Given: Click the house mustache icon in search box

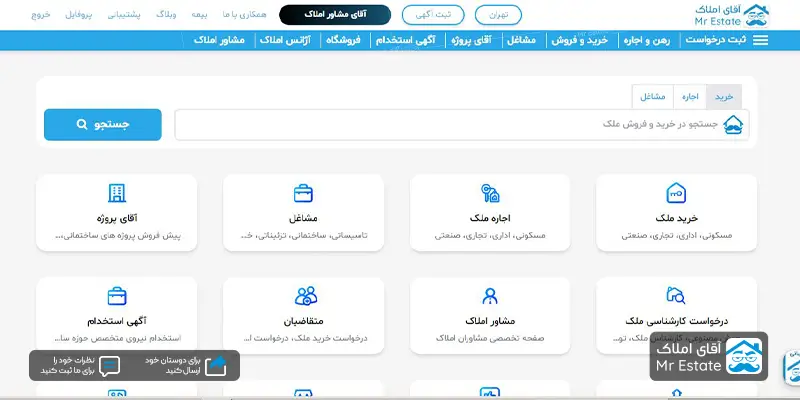Looking at the screenshot, I should point(733,124).
